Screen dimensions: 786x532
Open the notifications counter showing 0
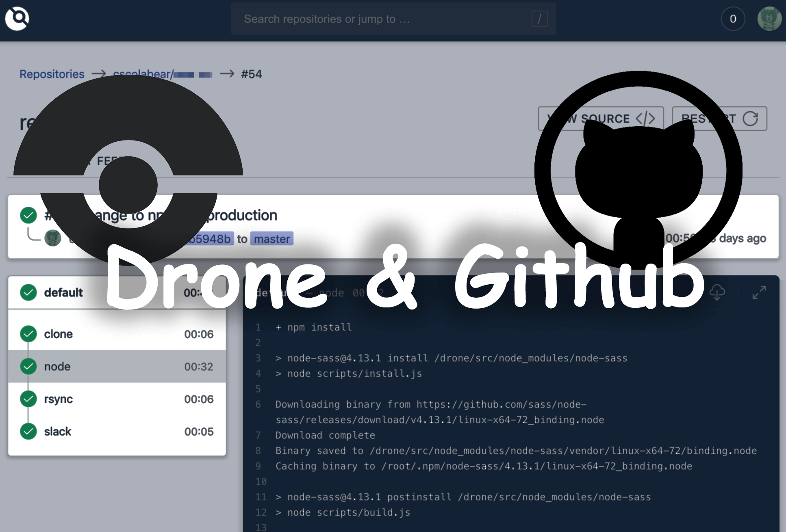point(733,19)
